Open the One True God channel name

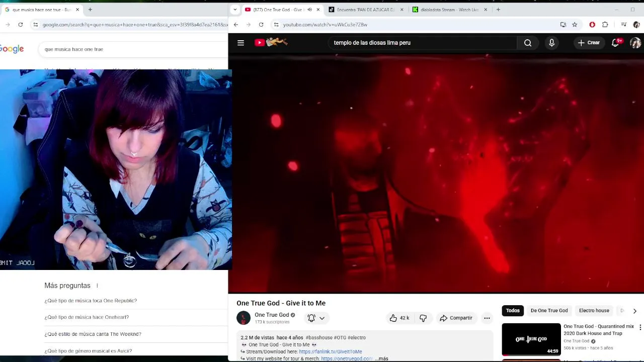click(272, 315)
